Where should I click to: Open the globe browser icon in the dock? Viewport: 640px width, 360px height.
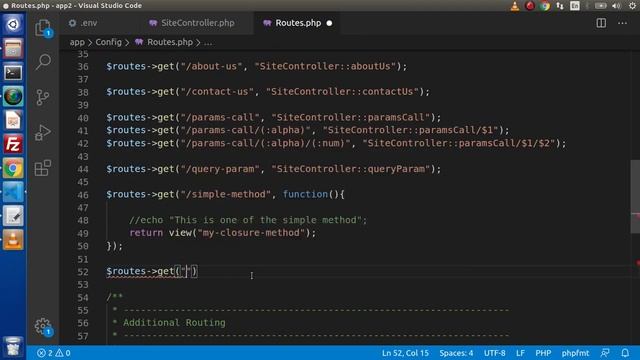point(13,96)
